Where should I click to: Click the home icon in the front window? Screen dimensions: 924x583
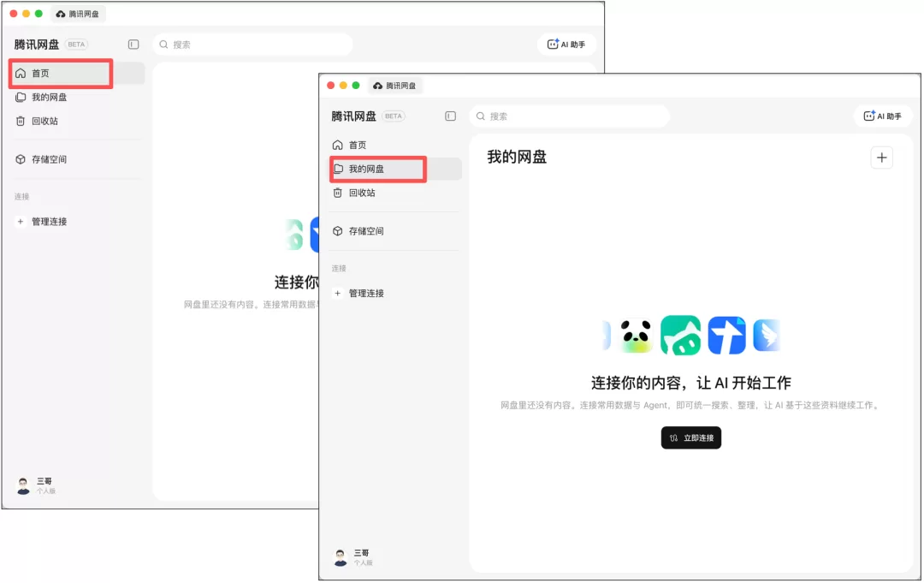338,145
